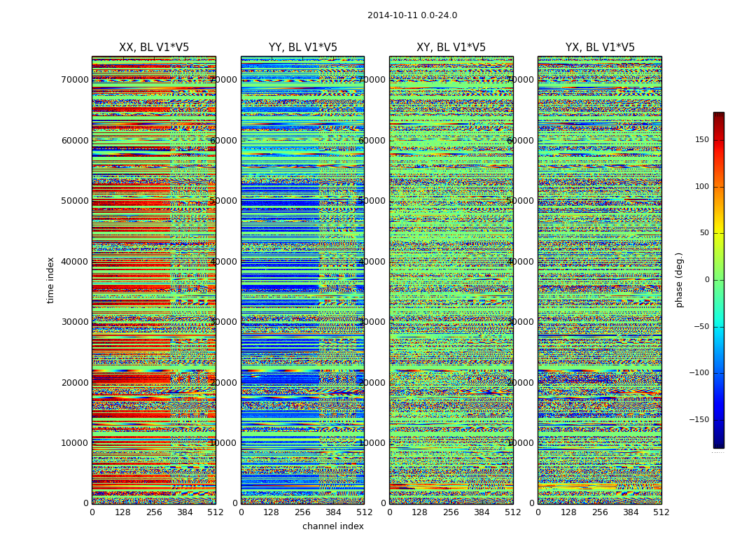Select the "time index" y-axis label
Image resolution: width=735 pixels, height=560 pixels.
tap(50, 280)
